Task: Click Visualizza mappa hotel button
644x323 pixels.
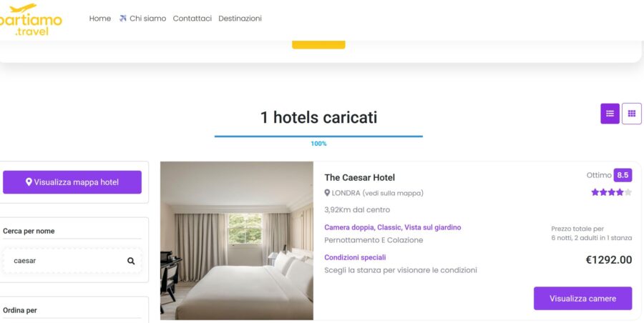Action: (72, 182)
